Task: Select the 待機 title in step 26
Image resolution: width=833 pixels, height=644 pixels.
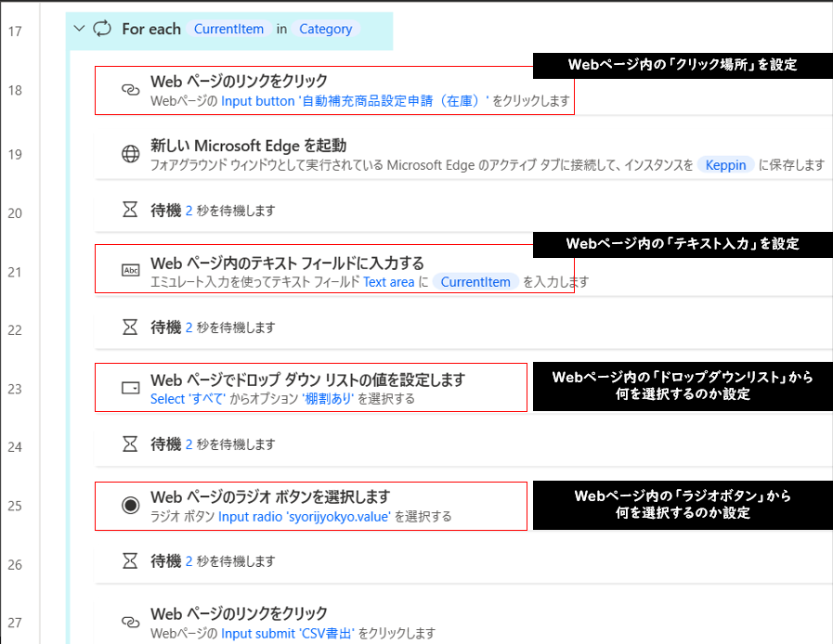Action: pos(165,560)
